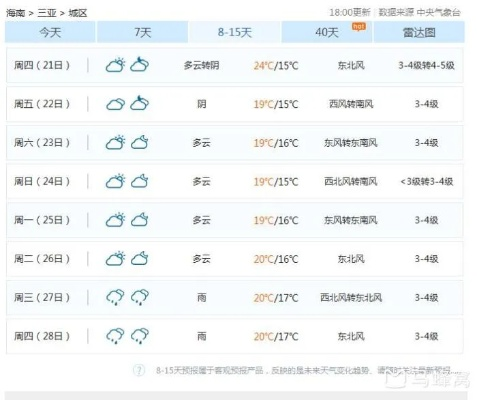Click night cloud-moon icon for 周五（22日）
477x400 pixels.
140,103
